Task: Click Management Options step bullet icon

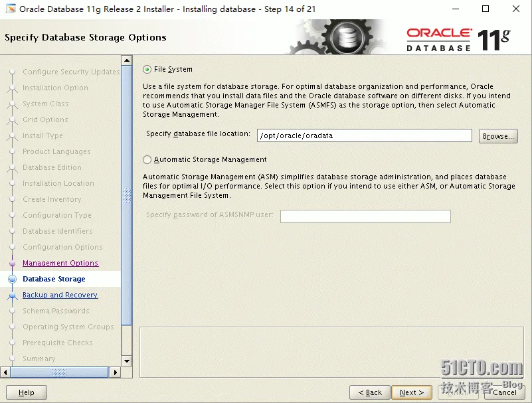Action: [x=12, y=263]
